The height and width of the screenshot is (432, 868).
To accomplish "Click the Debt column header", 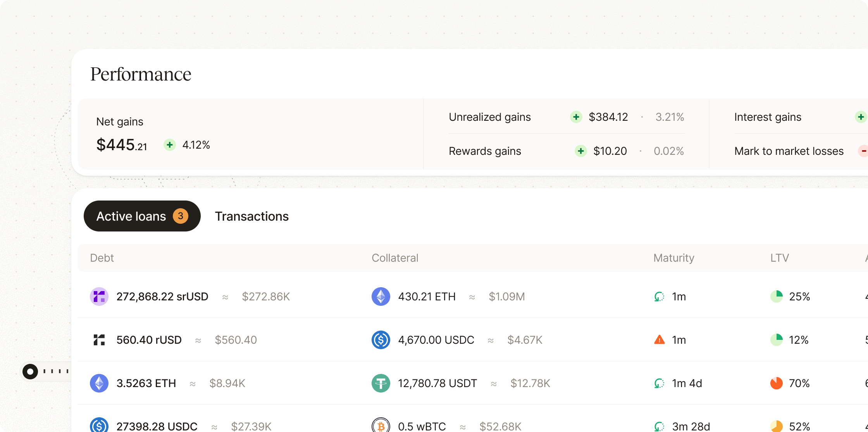I will tap(102, 258).
